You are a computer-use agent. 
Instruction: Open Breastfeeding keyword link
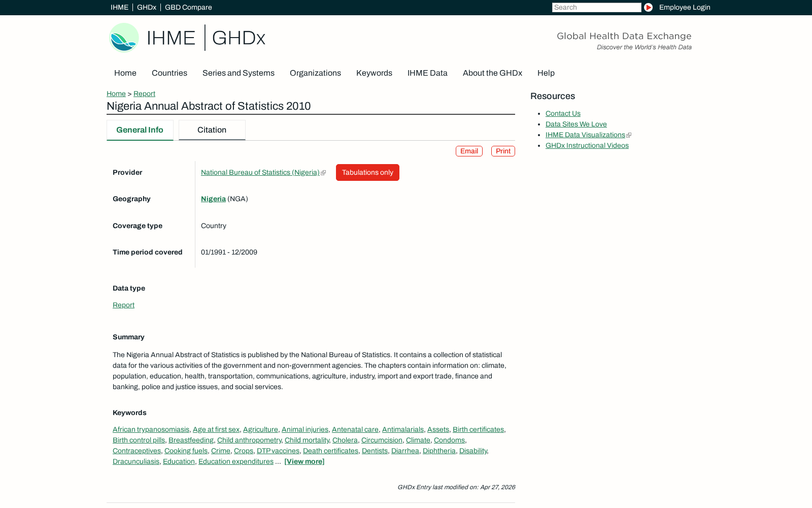point(191,440)
